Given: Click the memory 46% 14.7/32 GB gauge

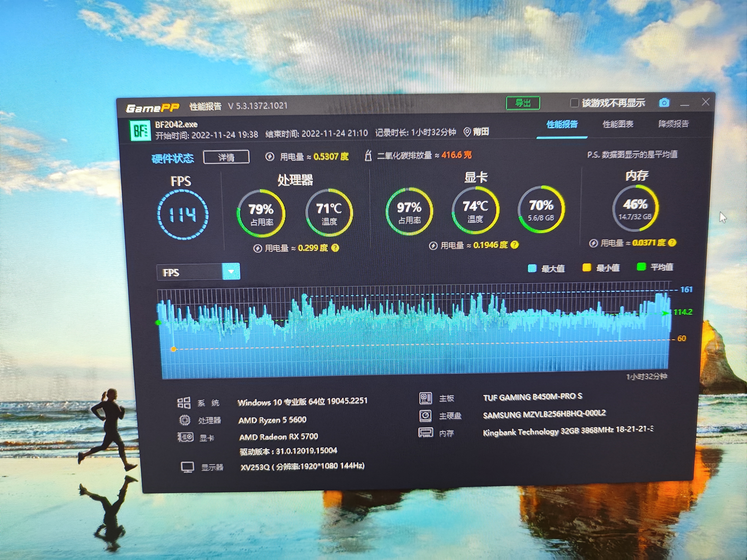Looking at the screenshot, I should click(x=635, y=208).
